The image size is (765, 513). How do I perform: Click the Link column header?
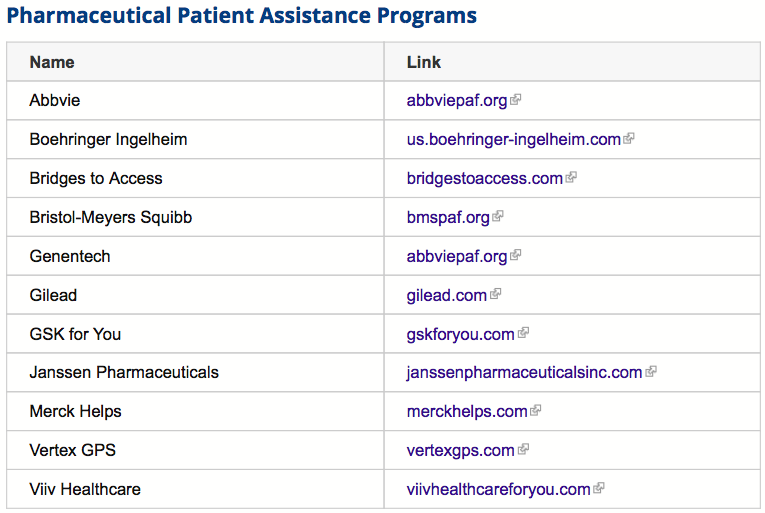423,62
